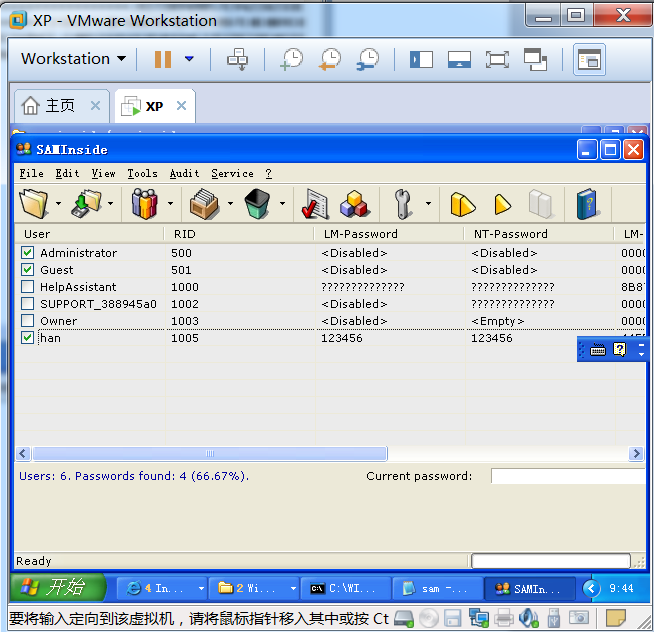Check the HelpAssistant user checkbox

click(28, 287)
